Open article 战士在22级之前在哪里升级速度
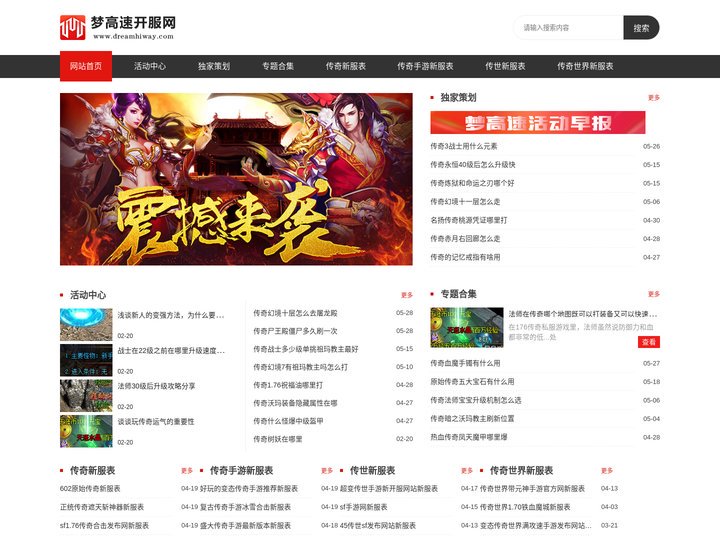720x540 pixels. click(x=171, y=351)
